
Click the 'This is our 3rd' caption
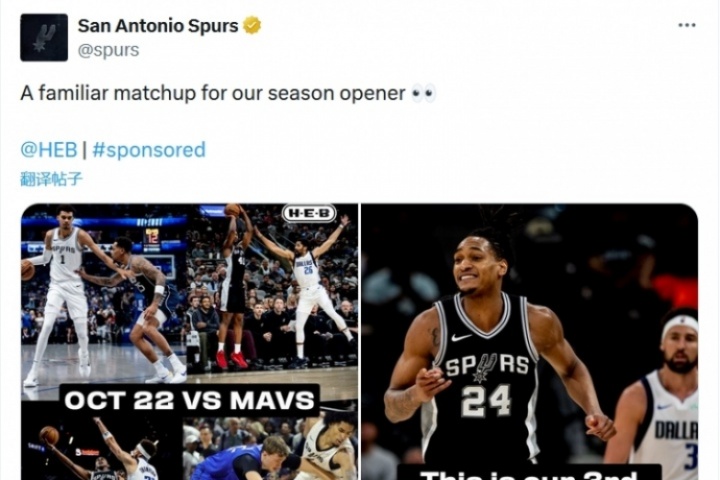pyautogui.click(x=529, y=473)
